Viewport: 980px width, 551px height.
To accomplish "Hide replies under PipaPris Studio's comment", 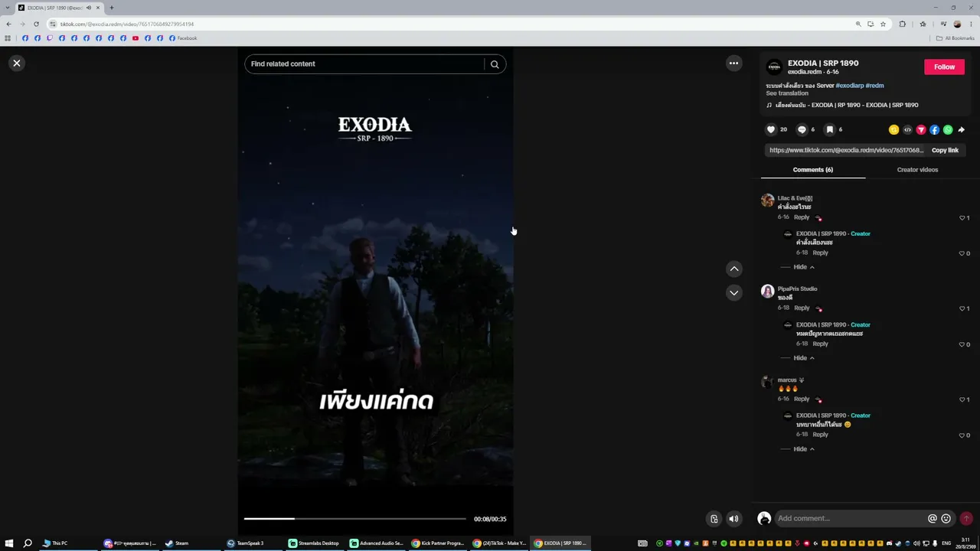I will (x=803, y=358).
